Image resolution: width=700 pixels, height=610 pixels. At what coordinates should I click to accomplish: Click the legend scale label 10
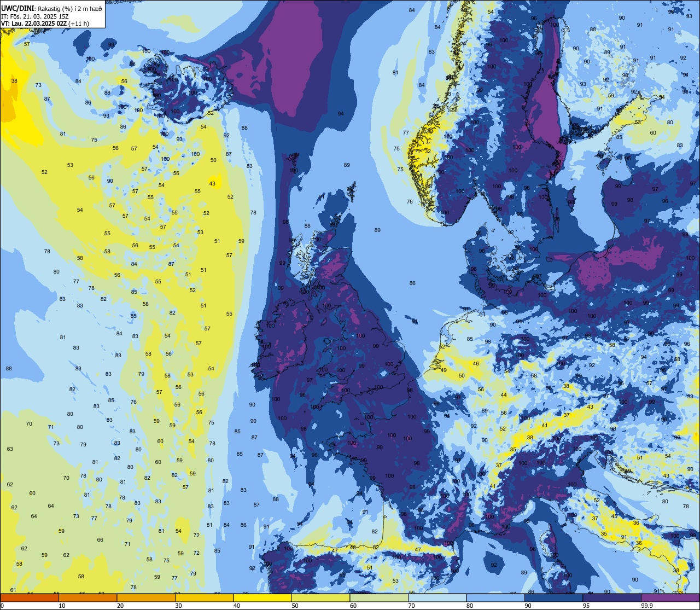click(x=62, y=606)
